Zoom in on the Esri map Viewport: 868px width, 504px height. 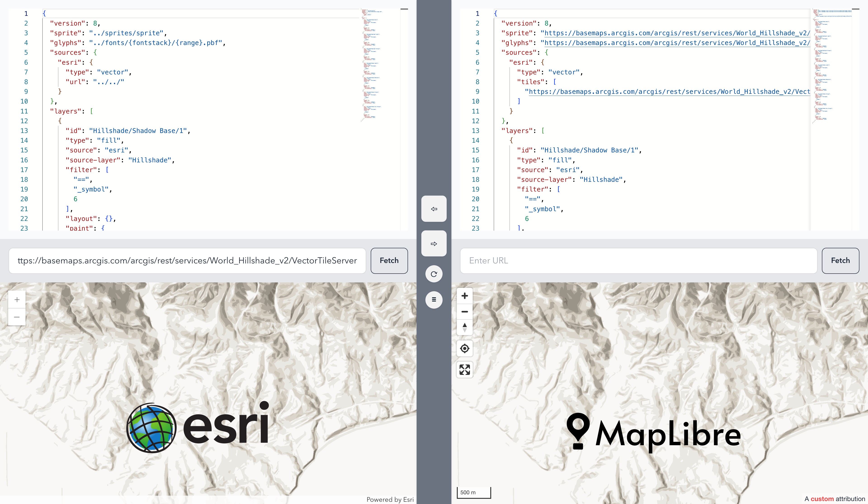(17, 300)
